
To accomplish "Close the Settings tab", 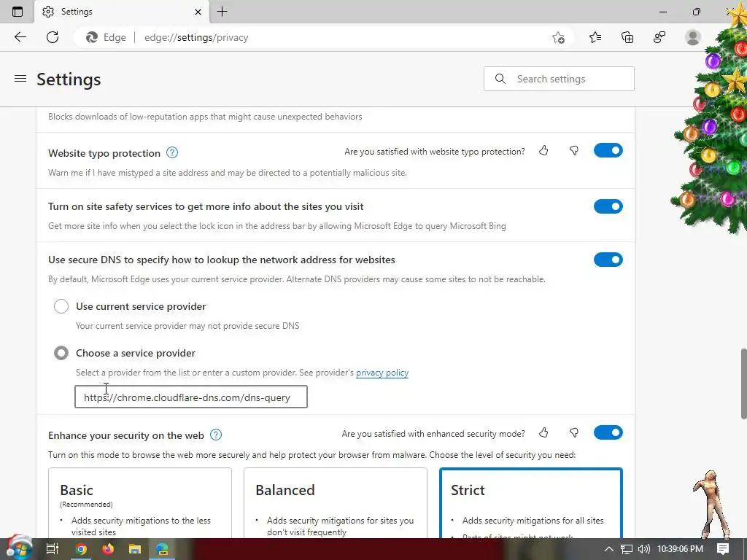I will coord(198,12).
